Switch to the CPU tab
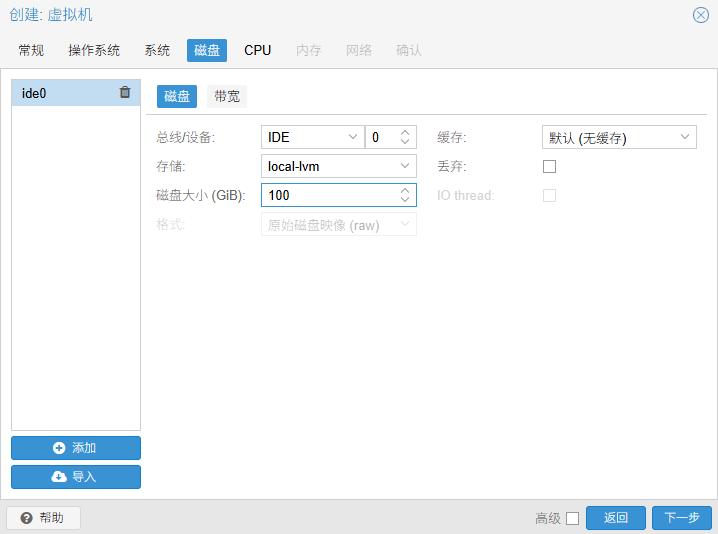The height and width of the screenshot is (534, 718). [257, 50]
